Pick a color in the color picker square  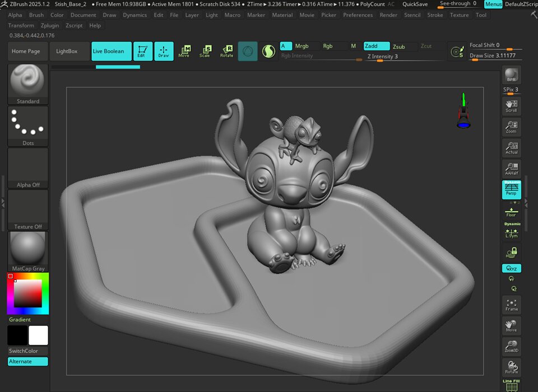[x=28, y=293]
